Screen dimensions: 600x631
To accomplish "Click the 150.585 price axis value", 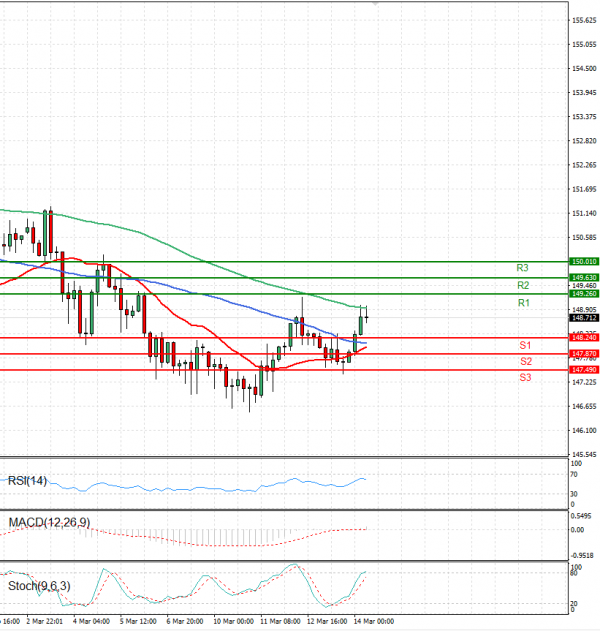I will click(584, 237).
